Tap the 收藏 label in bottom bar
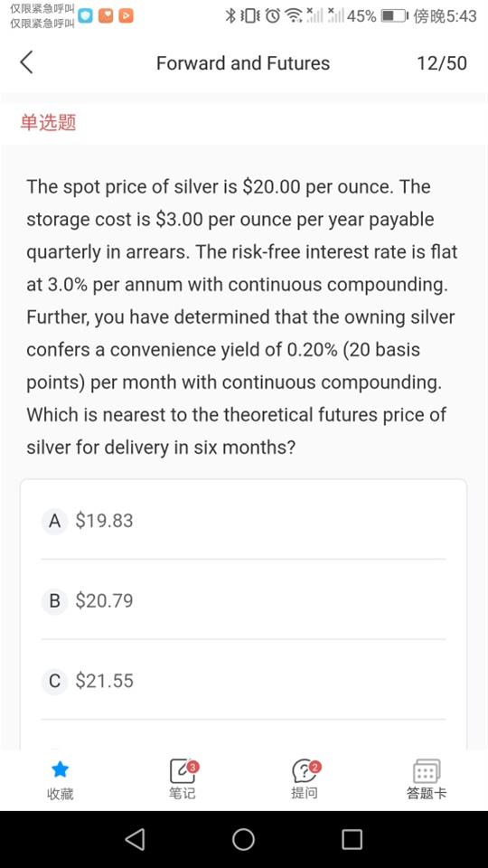The height and width of the screenshot is (868, 488). [x=60, y=794]
